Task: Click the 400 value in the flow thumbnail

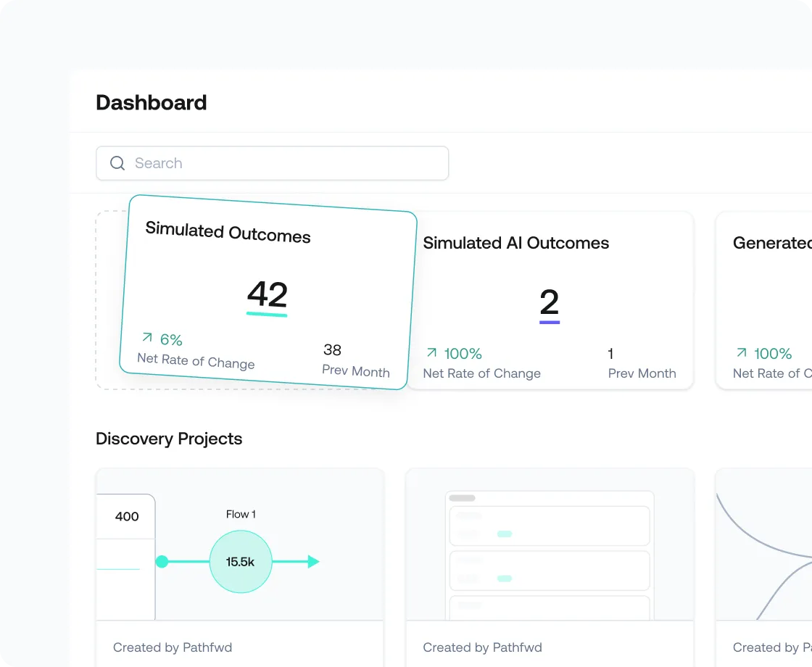Action: point(127,516)
